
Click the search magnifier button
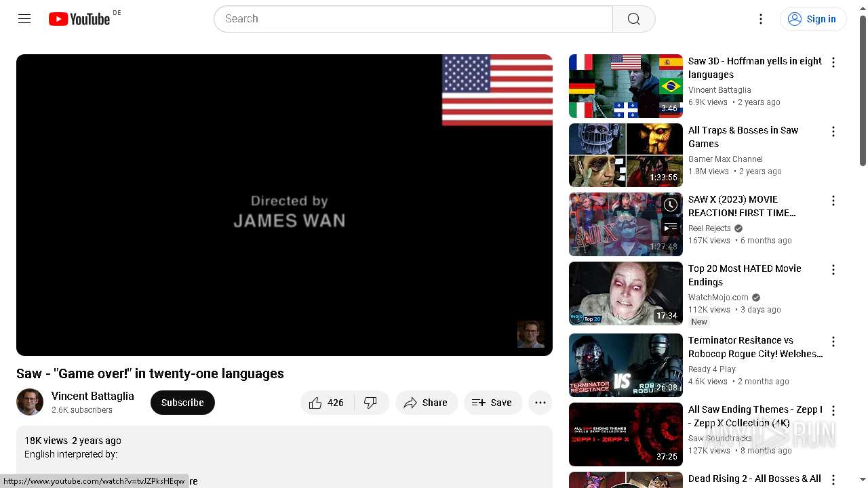click(633, 19)
